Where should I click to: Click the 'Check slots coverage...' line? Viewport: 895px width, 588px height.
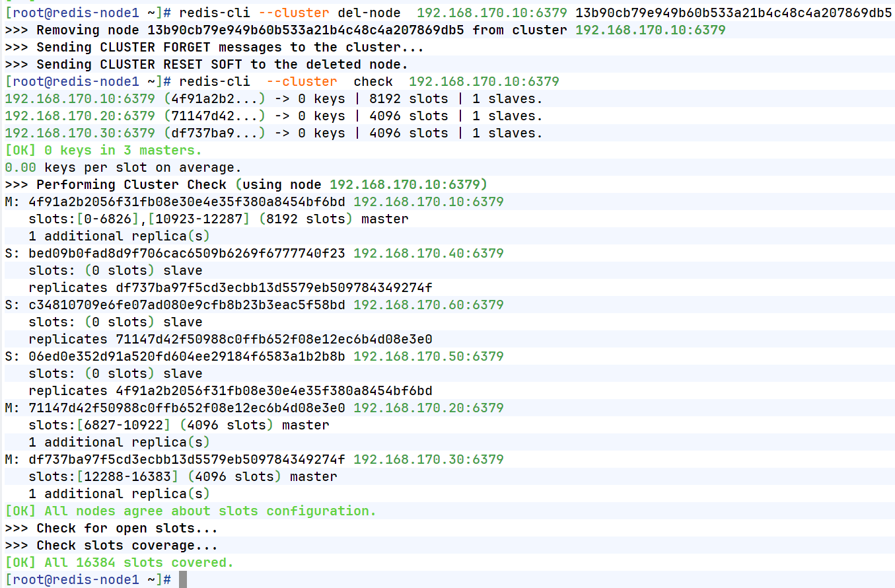(111, 545)
